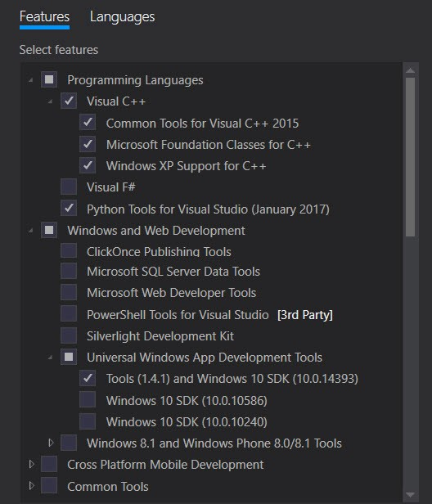This screenshot has height=504, width=432.
Task: Check ClickOnce Publishing Tools
Action: (69, 250)
